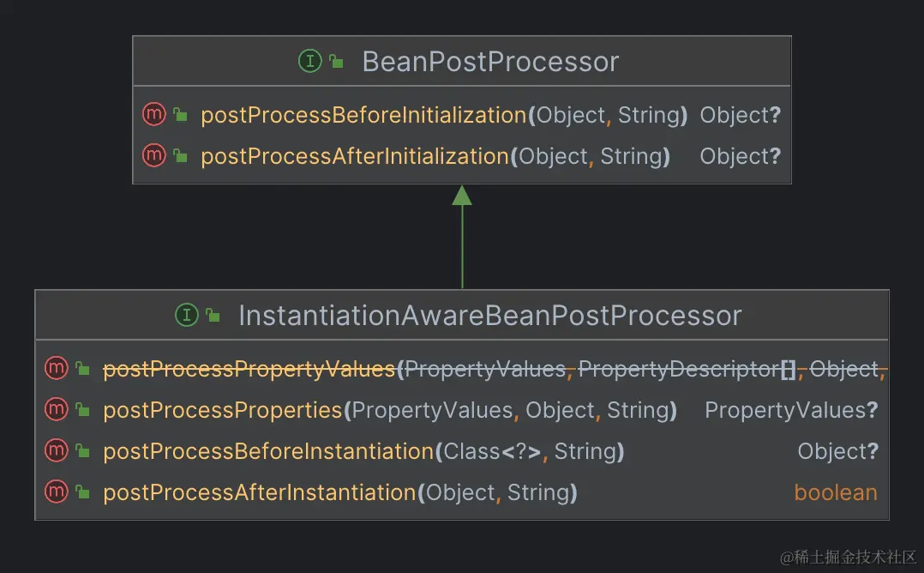Click the PropertyValues? return type
The height and width of the screenshot is (573, 924).
point(790,410)
